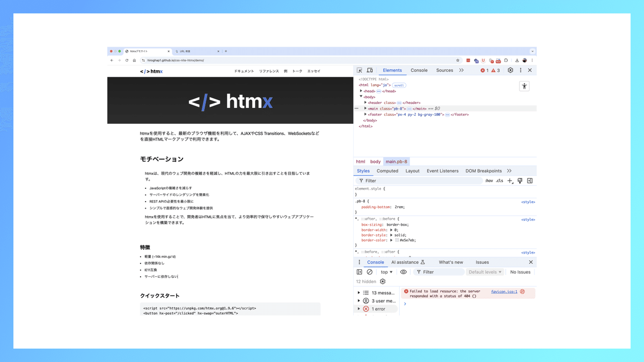Click the three-dot actions beside main row
Screen dimensions: 644x362
click(x=356, y=108)
